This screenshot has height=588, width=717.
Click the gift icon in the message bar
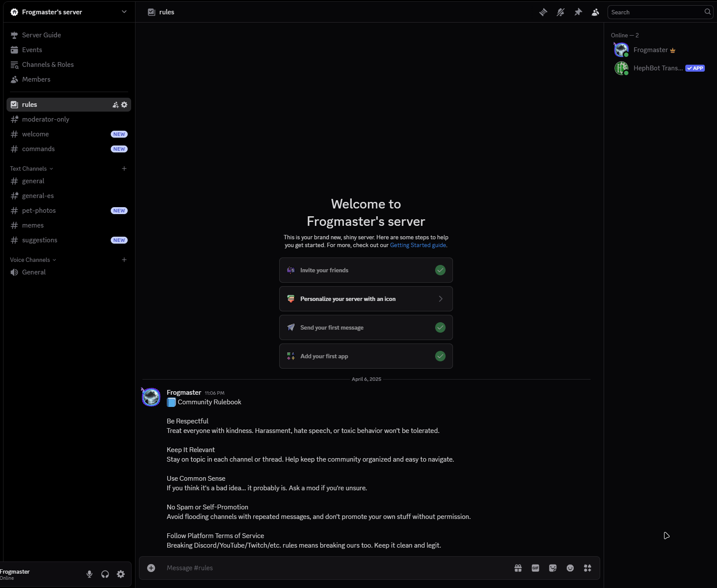coord(518,568)
